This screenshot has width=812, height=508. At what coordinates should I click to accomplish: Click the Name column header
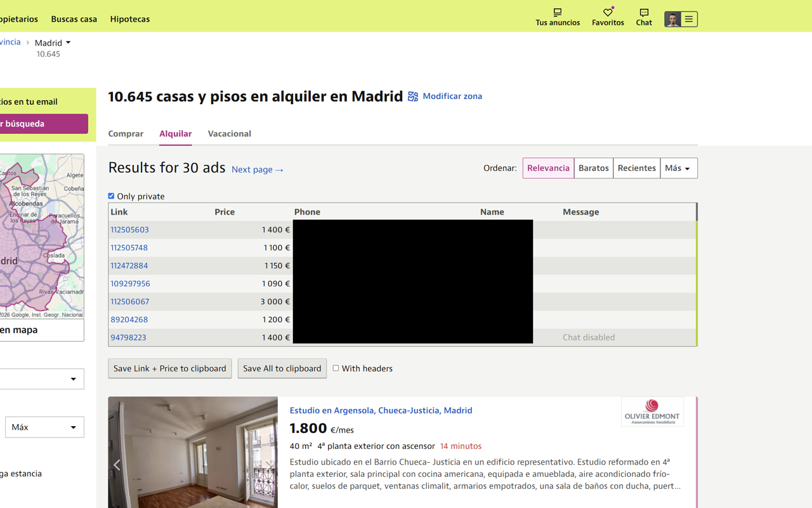point(492,212)
